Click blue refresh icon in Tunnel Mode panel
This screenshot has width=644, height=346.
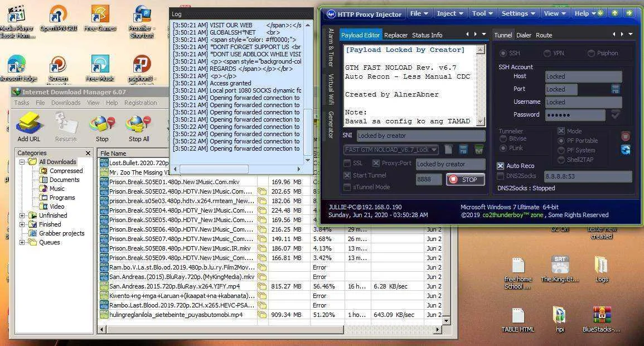(625, 150)
